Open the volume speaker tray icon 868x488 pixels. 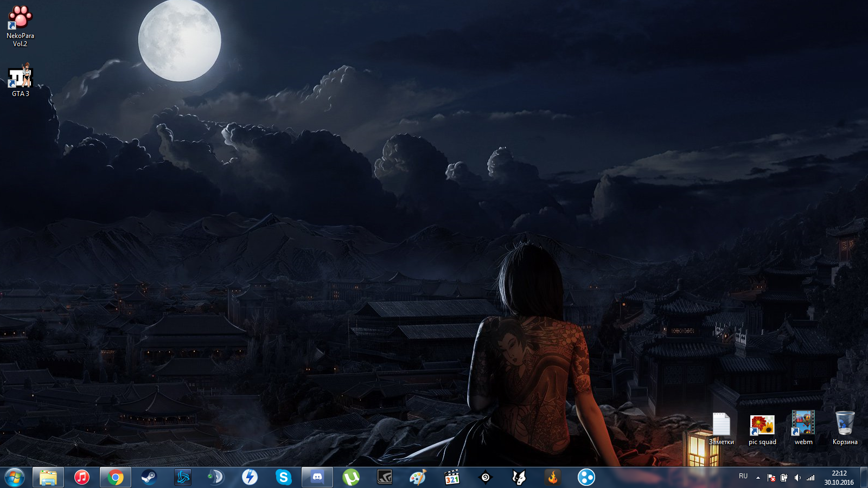797,478
